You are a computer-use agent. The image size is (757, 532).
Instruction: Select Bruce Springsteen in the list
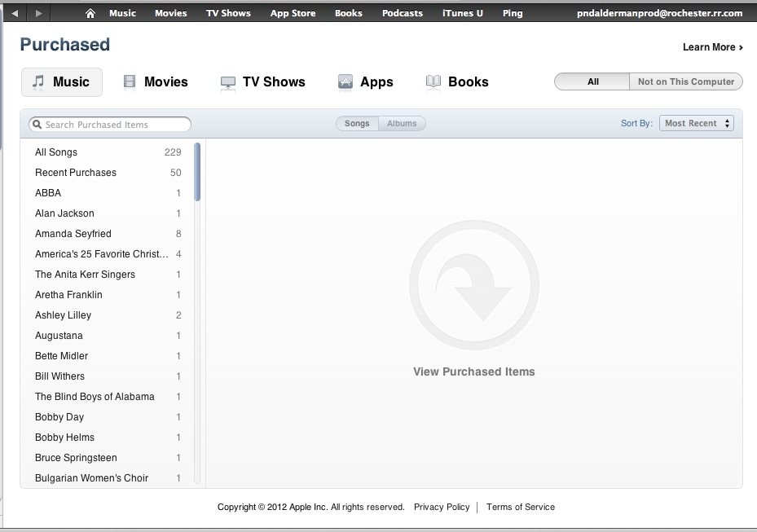pos(108,458)
